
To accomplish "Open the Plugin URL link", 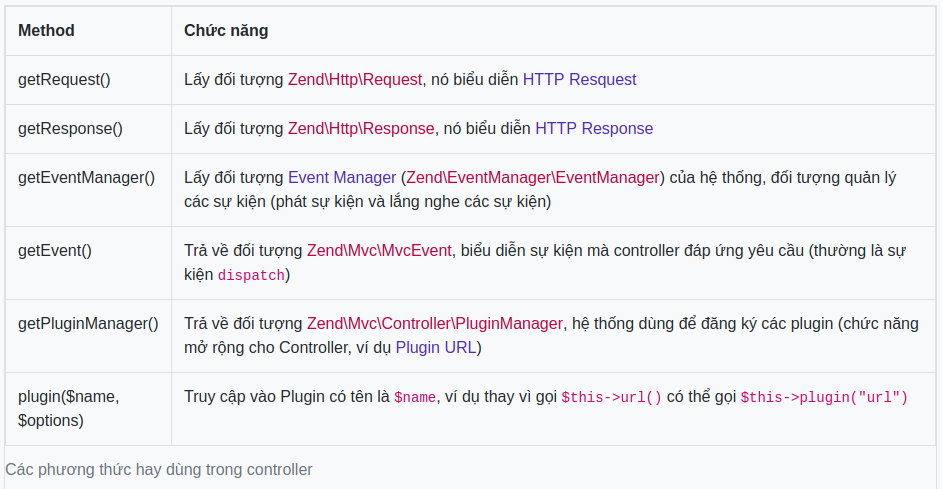I will pos(436,348).
